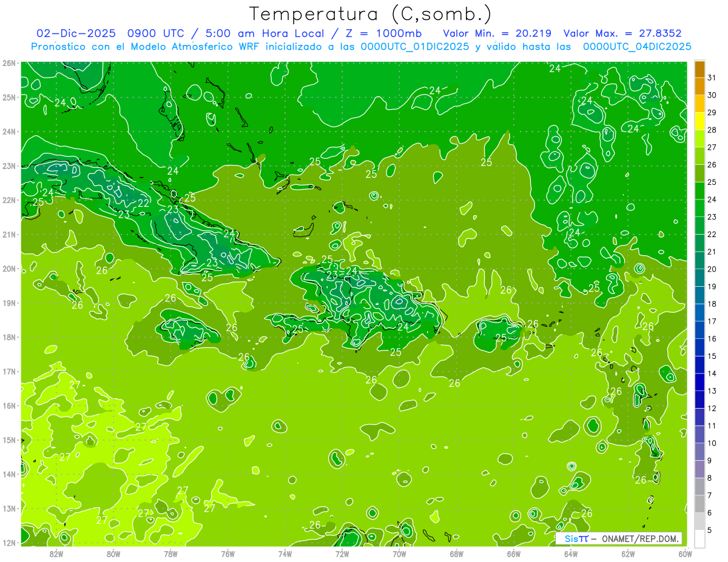The height and width of the screenshot is (562, 728).
Task: Click the orange swatch between 30 and 31
Action: tap(699, 87)
